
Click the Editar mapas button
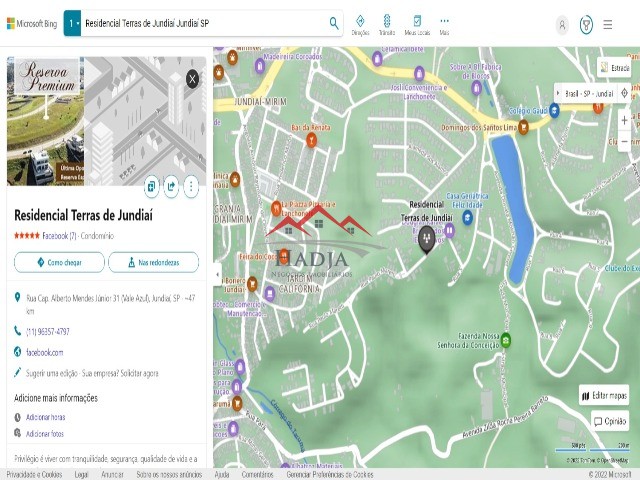point(604,395)
